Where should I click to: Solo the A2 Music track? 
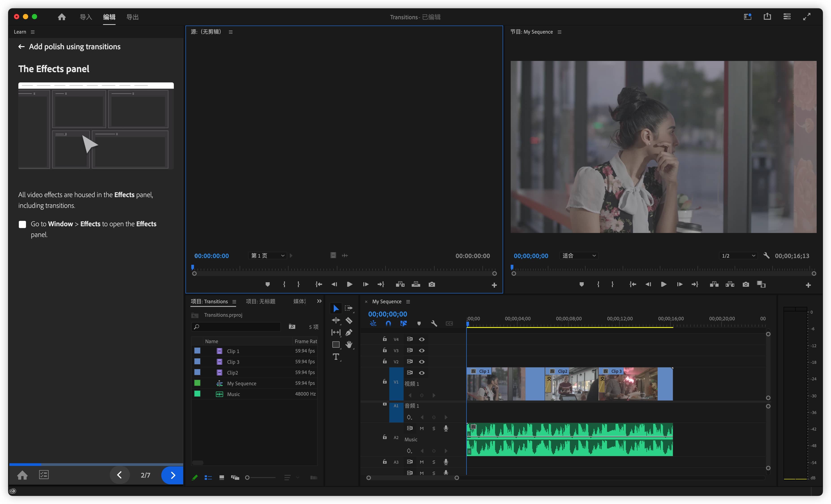[434, 429]
